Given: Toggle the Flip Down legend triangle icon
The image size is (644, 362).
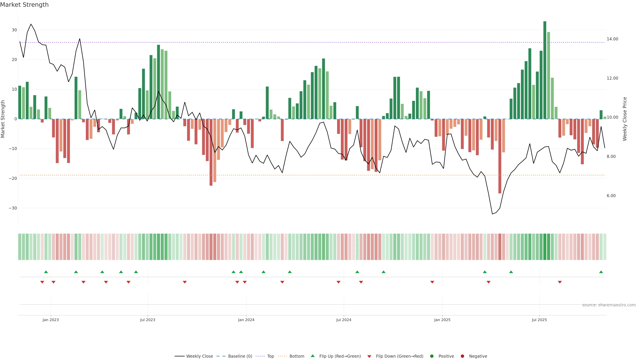Looking at the screenshot, I should click(x=369, y=356).
